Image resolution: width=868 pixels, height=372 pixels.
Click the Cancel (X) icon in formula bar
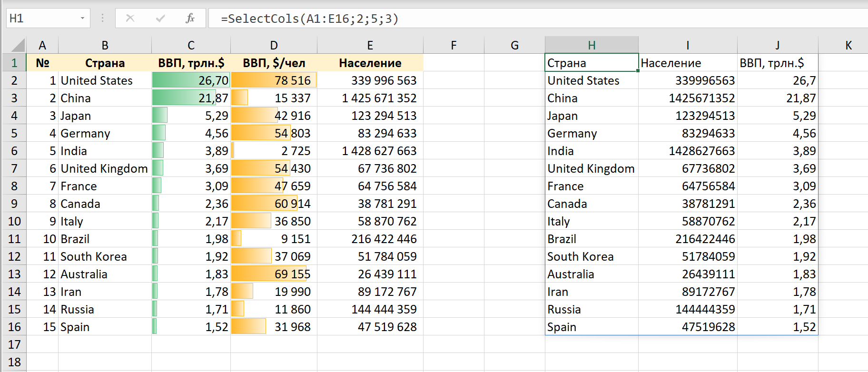pos(130,19)
